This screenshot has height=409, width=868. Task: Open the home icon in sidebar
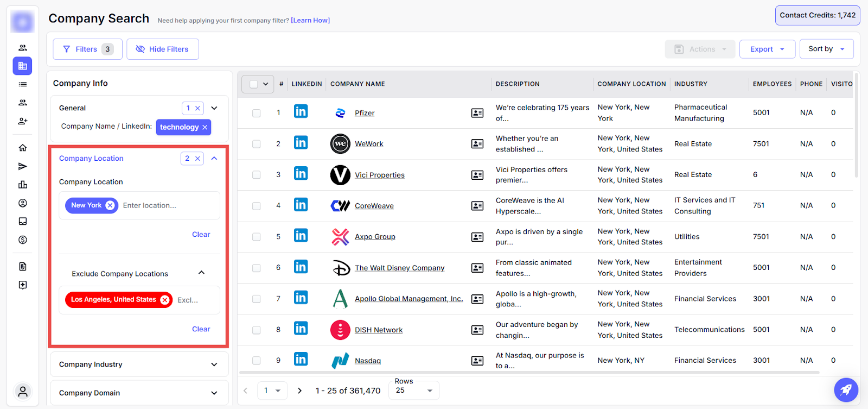[23, 148]
